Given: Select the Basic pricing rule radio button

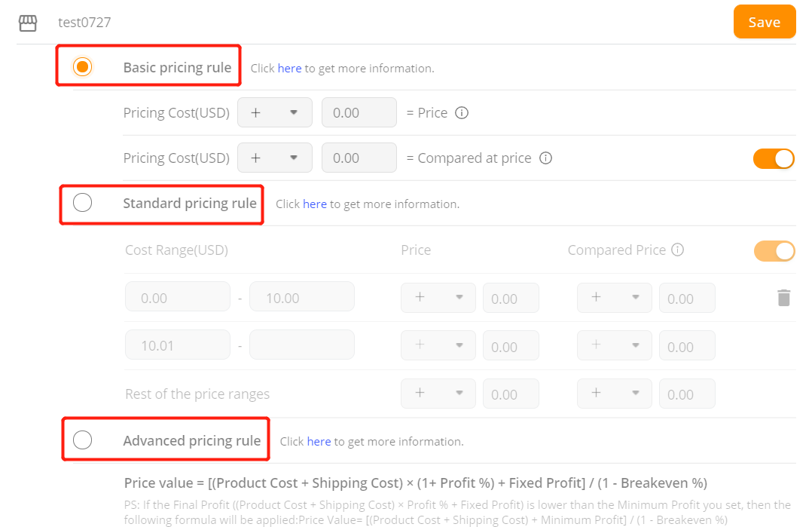Looking at the screenshot, I should tap(82, 67).
